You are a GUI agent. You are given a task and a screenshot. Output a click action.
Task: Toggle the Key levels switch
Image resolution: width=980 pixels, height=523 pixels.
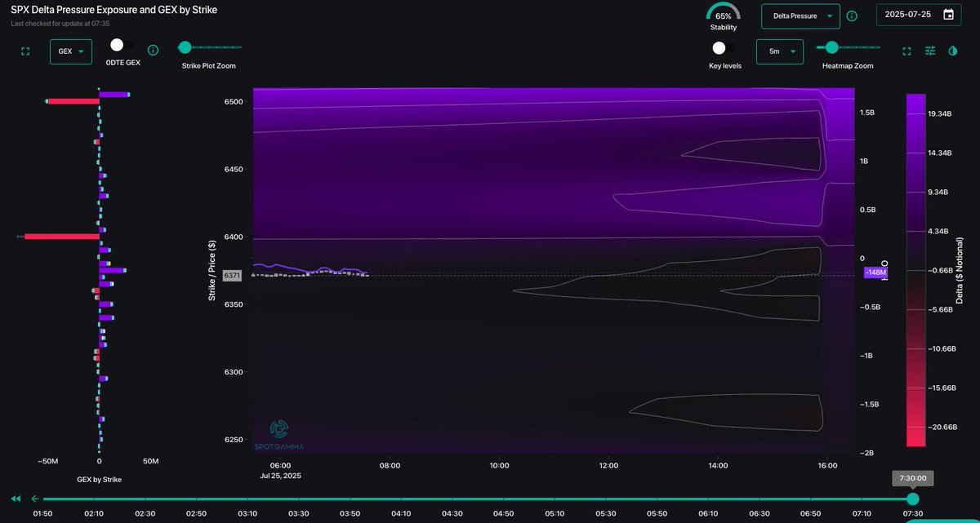click(724, 48)
